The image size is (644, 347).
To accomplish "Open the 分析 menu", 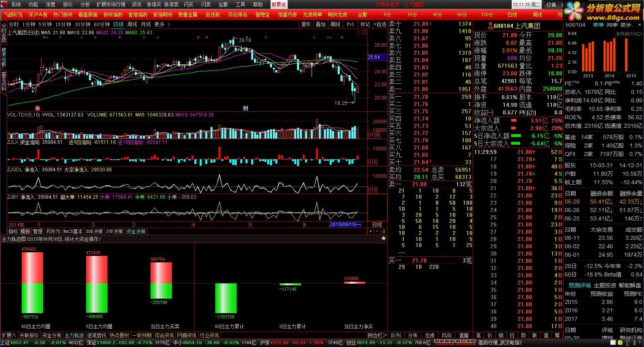I will [85, 4].
